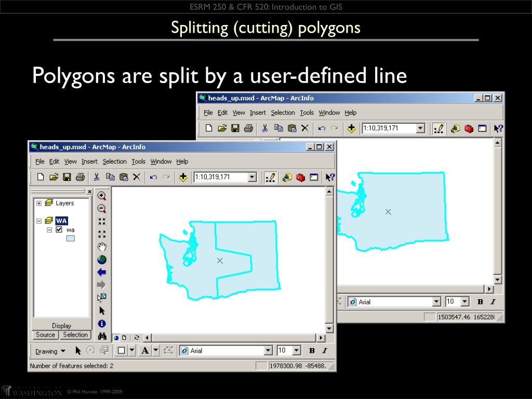
Task: Open File menu in front ArcMap window
Action: (39, 162)
